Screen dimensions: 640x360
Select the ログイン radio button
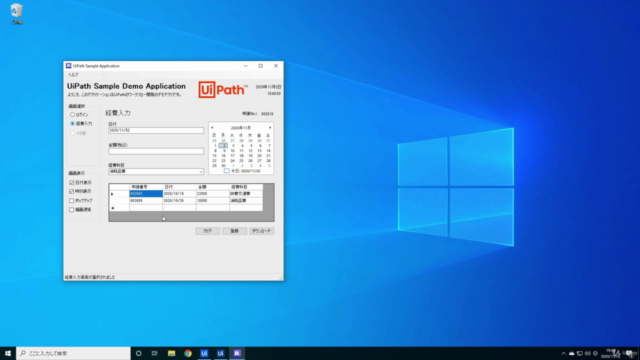79,115
